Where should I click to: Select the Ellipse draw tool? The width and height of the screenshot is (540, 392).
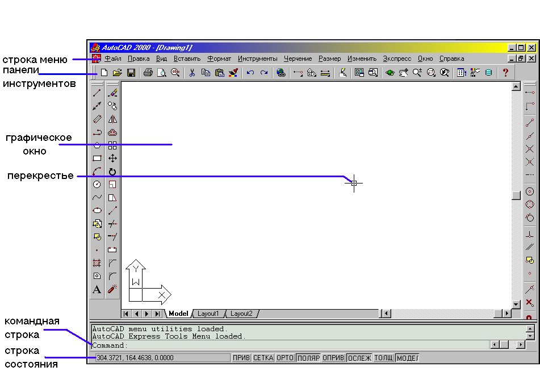[97, 210]
